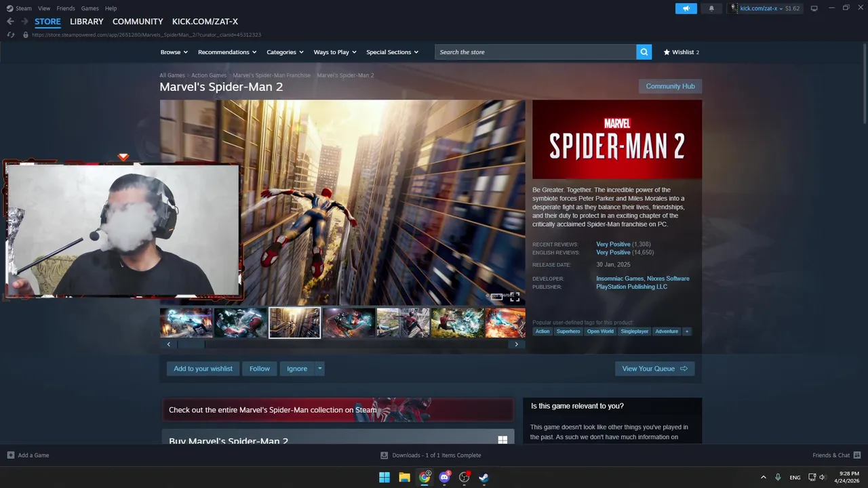868x488 pixels.
Task: Open the Friends menu
Action: tap(66, 8)
